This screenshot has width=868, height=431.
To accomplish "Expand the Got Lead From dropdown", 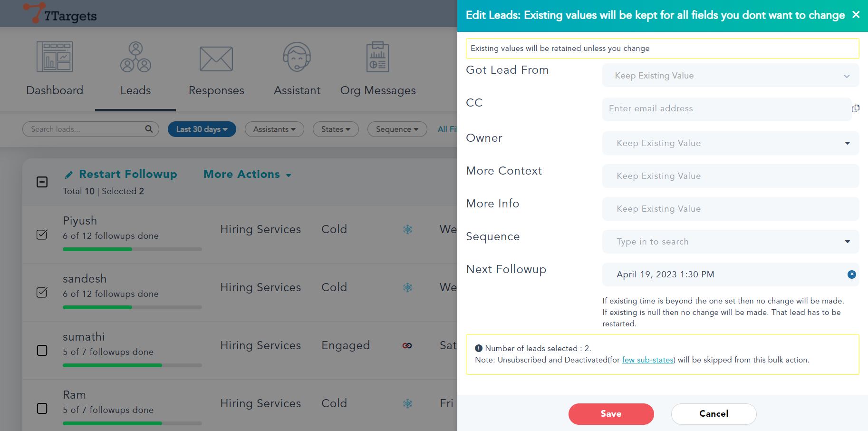I will [730, 76].
